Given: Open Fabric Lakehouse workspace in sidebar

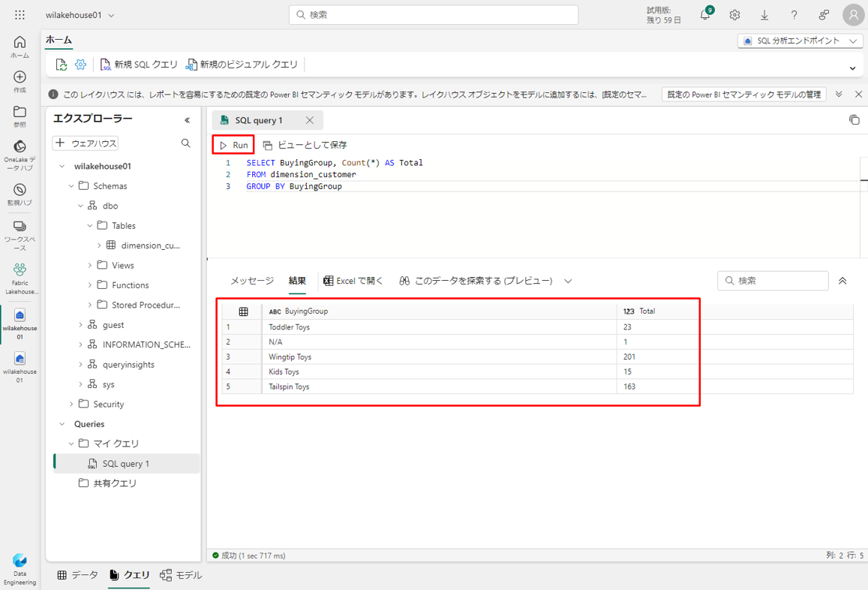Looking at the screenshot, I should click(20, 278).
